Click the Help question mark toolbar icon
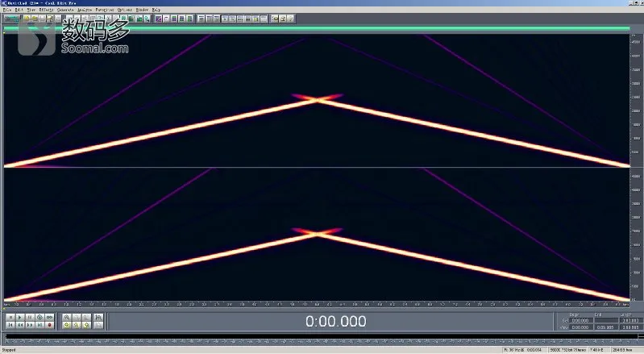This screenshot has height=354, width=644. pos(290,19)
